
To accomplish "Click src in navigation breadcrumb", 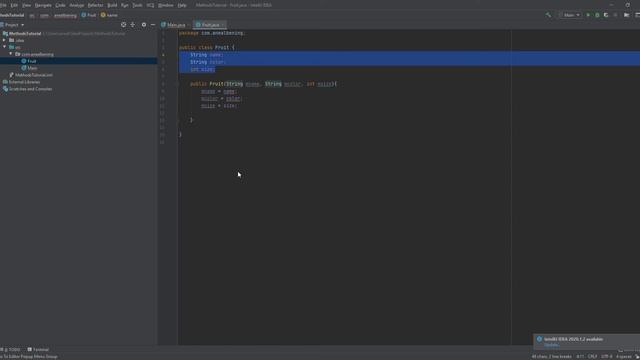I will pos(32,16).
